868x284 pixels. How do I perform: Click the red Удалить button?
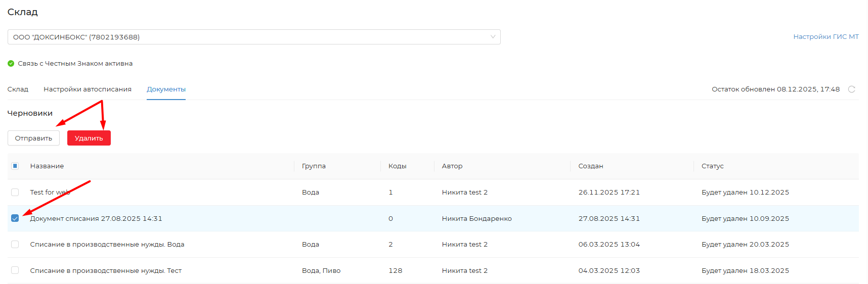[89, 138]
